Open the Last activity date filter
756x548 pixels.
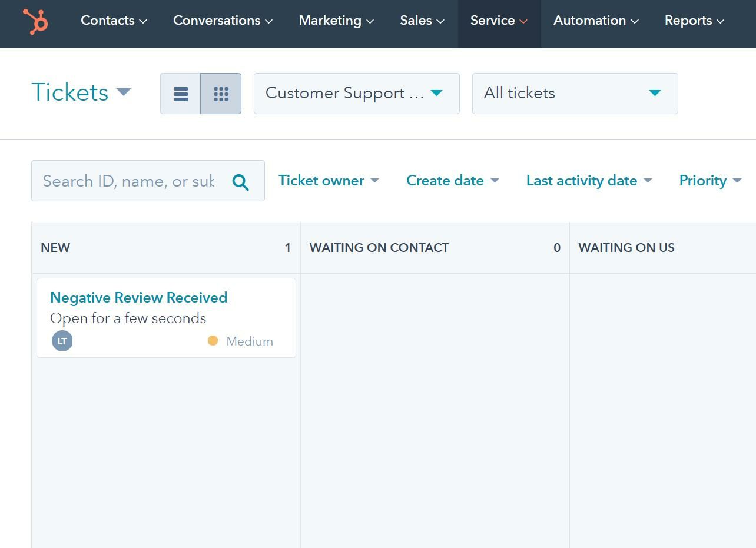(x=589, y=181)
